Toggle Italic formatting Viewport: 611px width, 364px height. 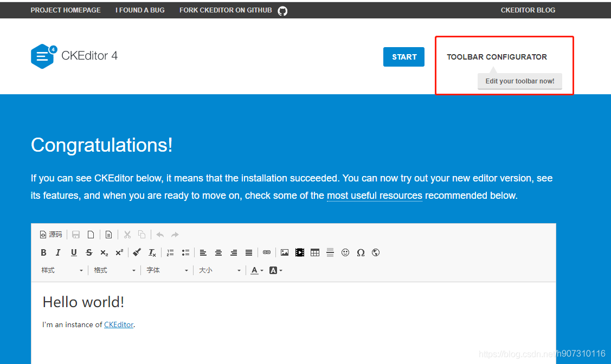click(x=59, y=252)
